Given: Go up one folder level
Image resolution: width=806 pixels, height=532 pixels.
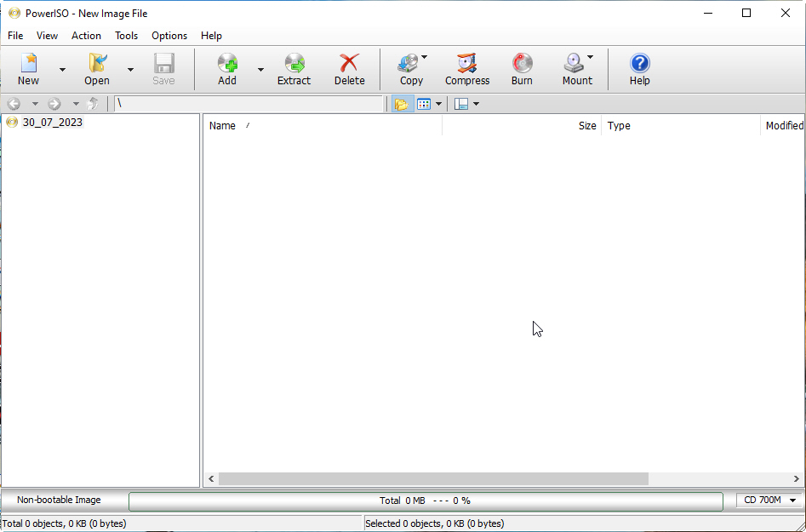Looking at the screenshot, I should (x=93, y=104).
